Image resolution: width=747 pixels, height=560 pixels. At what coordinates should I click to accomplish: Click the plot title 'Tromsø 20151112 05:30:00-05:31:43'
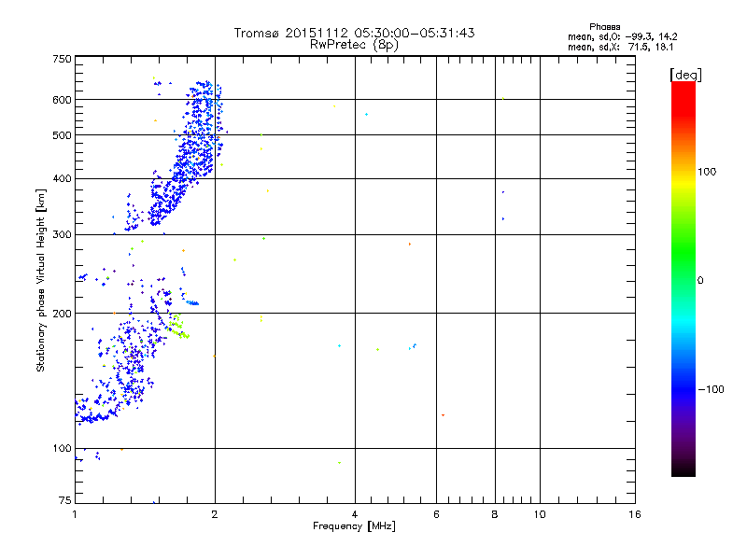pyautogui.click(x=354, y=33)
